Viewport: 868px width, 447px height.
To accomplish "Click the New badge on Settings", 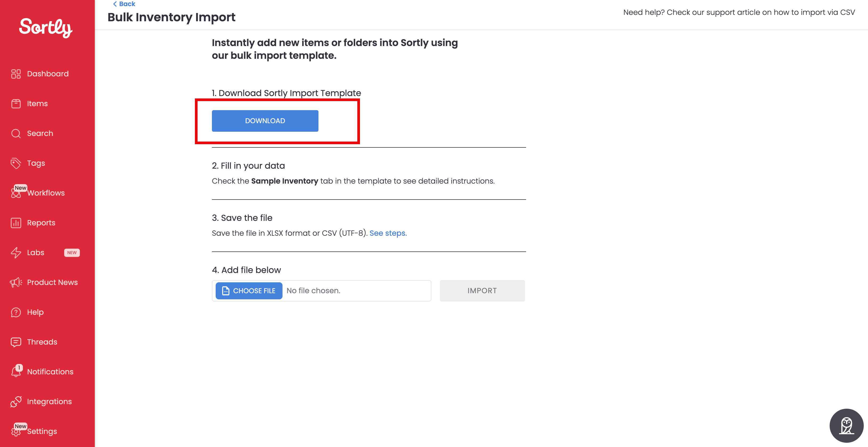I will [x=20, y=426].
